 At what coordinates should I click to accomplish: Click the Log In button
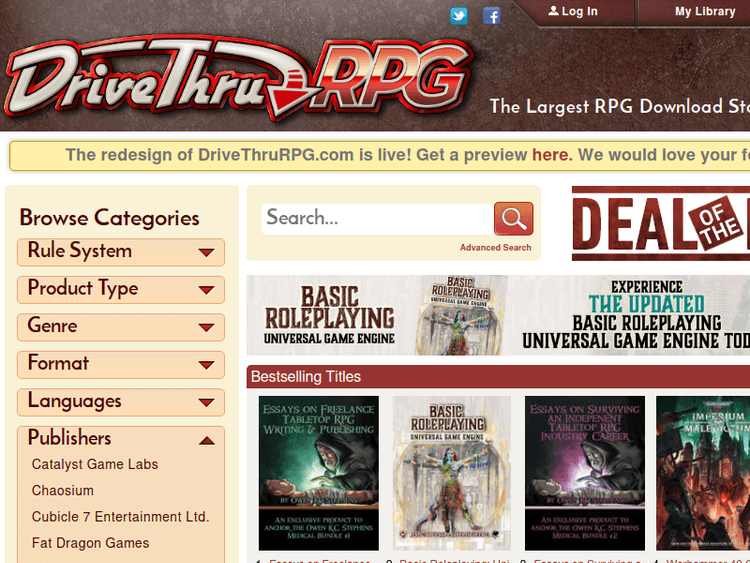click(x=573, y=11)
